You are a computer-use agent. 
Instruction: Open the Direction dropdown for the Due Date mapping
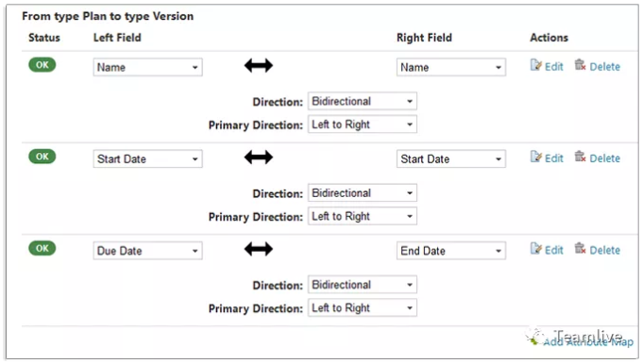click(x=363, y=285)
